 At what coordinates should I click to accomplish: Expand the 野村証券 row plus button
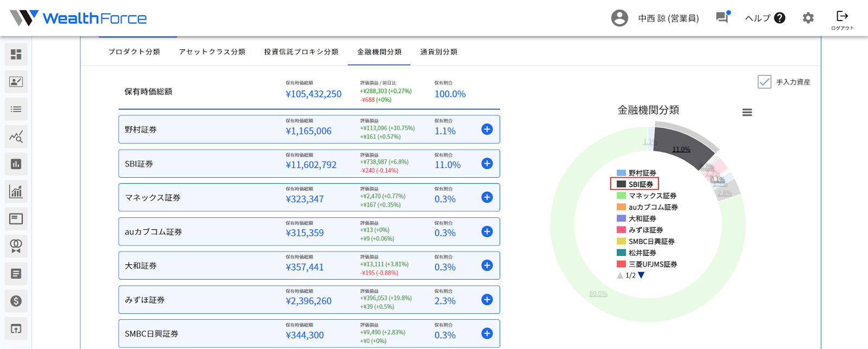click(x=487, y=130)
